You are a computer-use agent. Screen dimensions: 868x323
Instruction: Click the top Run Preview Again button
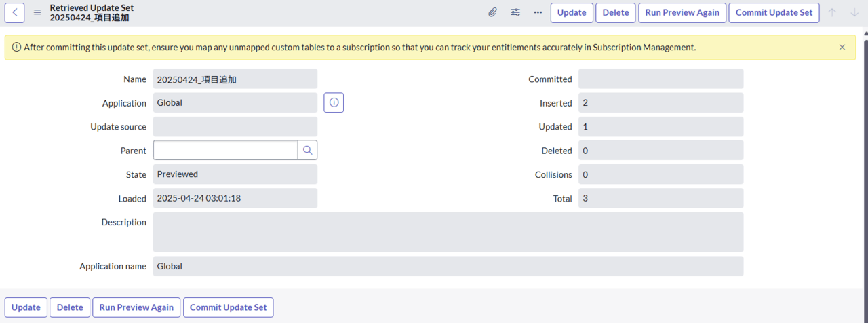pyautogui.click(x=682, y=12)
